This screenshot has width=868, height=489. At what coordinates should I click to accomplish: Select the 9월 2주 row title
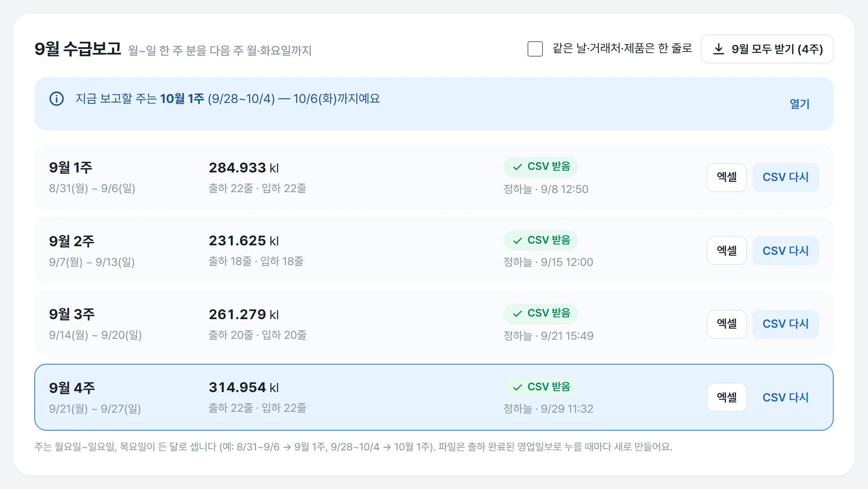(x=72, y=241)
